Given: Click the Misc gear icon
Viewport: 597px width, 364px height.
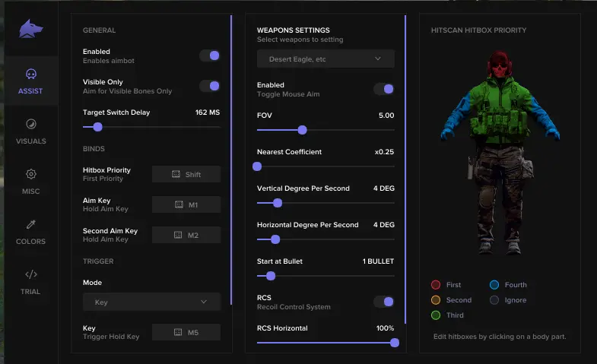Looking at the screenshot, I should coord(31,174).
